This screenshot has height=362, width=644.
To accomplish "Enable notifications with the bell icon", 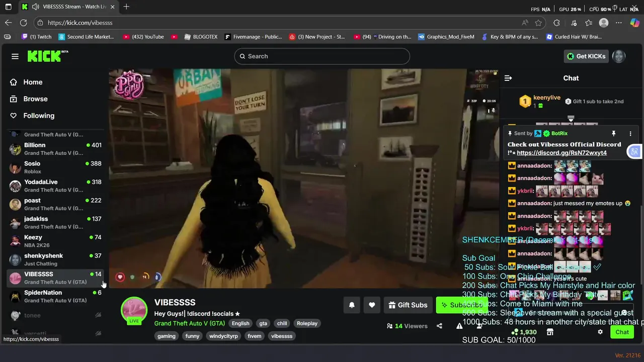I will (352, 305).
